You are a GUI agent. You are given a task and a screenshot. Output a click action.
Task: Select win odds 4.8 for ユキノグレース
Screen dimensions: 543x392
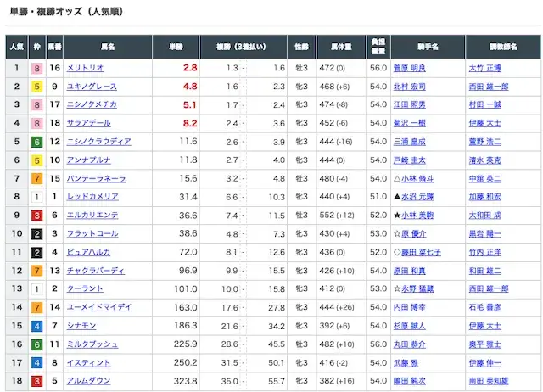(x=190, y=87)
